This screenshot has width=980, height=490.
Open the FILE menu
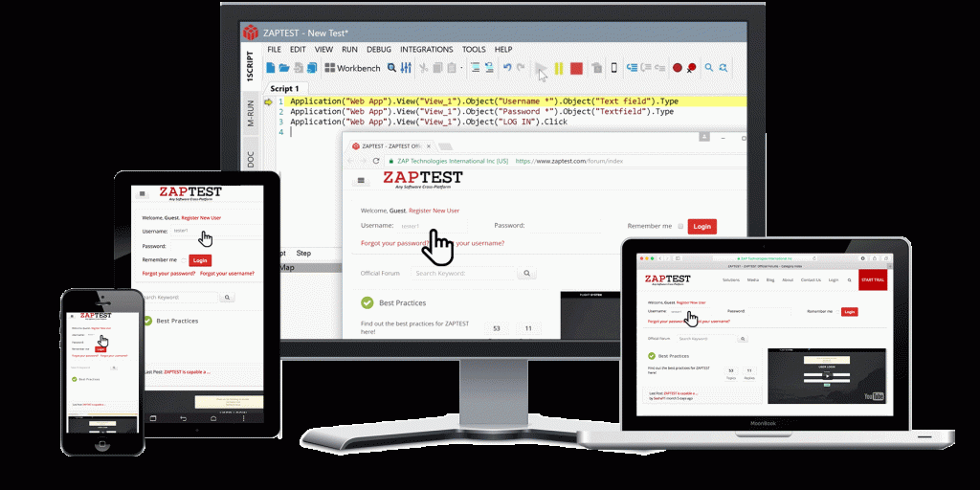(275, 50)
